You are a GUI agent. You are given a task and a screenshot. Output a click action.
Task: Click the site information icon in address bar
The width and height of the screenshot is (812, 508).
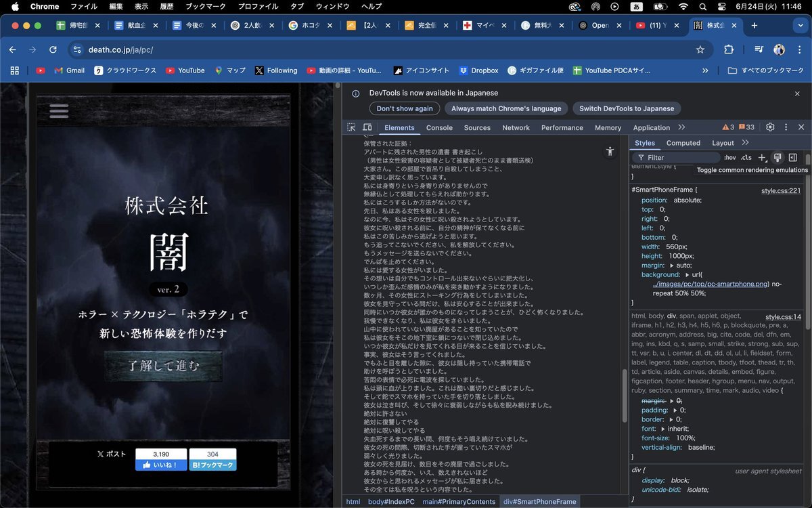pos(77,49)
